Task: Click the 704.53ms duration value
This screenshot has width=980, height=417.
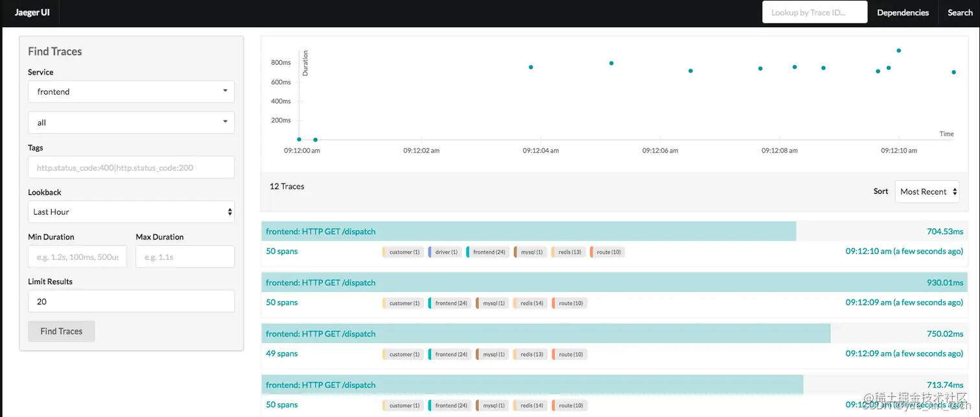Action: (945, 232)
